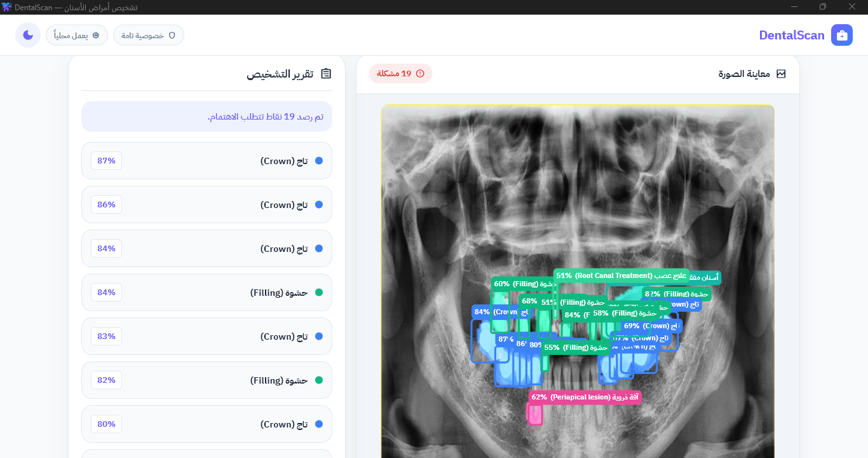Click the 'معاينة الصورة' heading

tap(744, 74)
